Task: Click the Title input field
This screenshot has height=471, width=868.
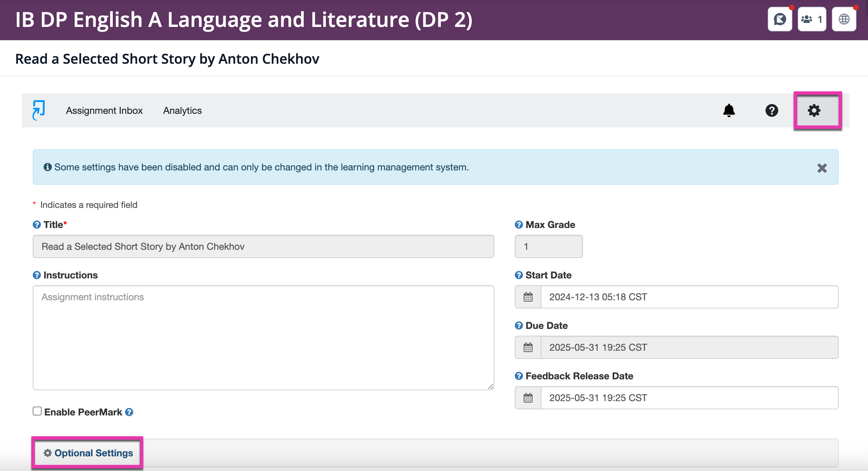Action: tap(263, 246)
